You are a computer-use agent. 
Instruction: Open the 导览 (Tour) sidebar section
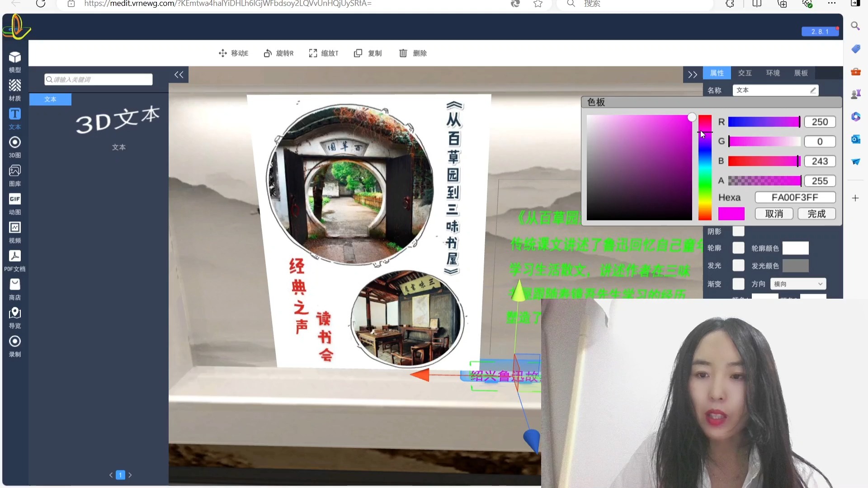[x=15, y=318]
